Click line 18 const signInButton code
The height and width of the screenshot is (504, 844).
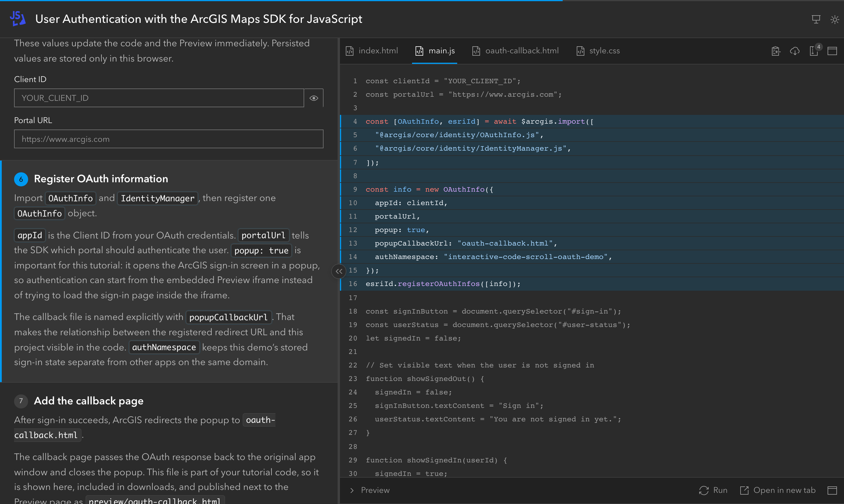493,311
